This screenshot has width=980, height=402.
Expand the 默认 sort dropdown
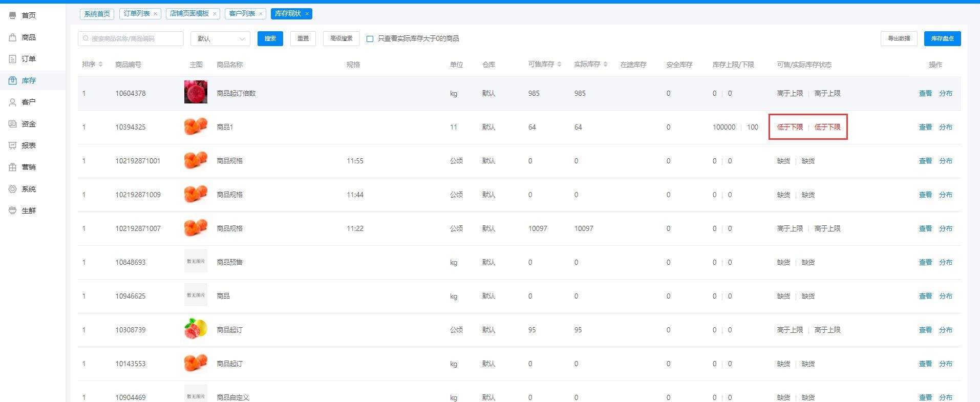tap(220, 39)
